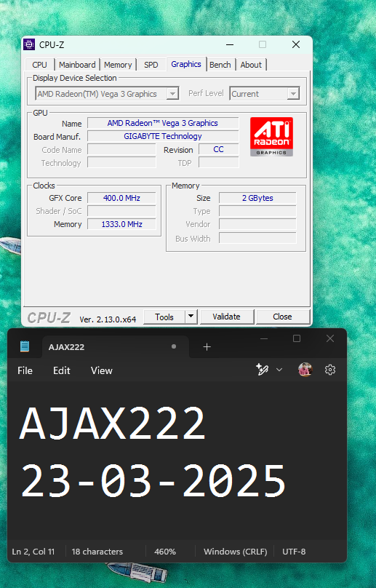Screen dimensions: 376x588
Task: Click the Revision CC field
Action: tap(219, 149)
